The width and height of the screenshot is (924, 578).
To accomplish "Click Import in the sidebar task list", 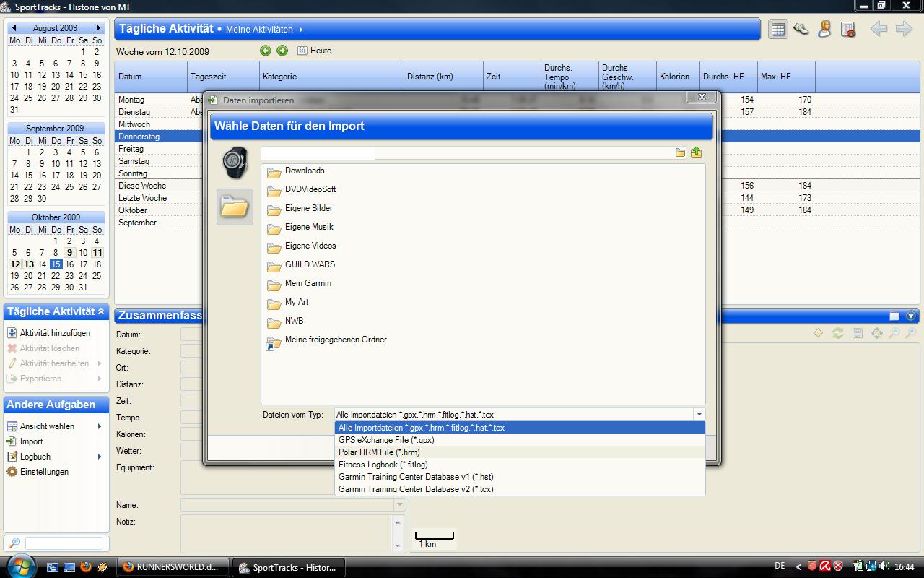I will tap(31, 441).
